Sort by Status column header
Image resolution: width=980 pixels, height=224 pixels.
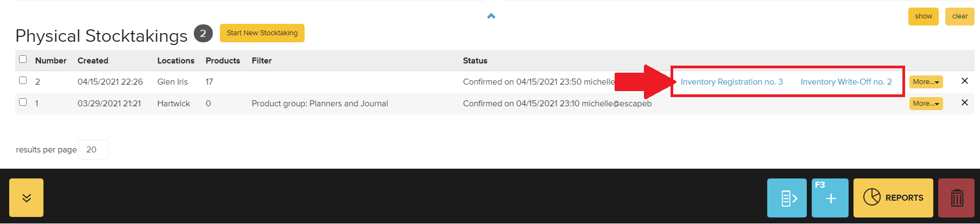click(x=475, y=61)
